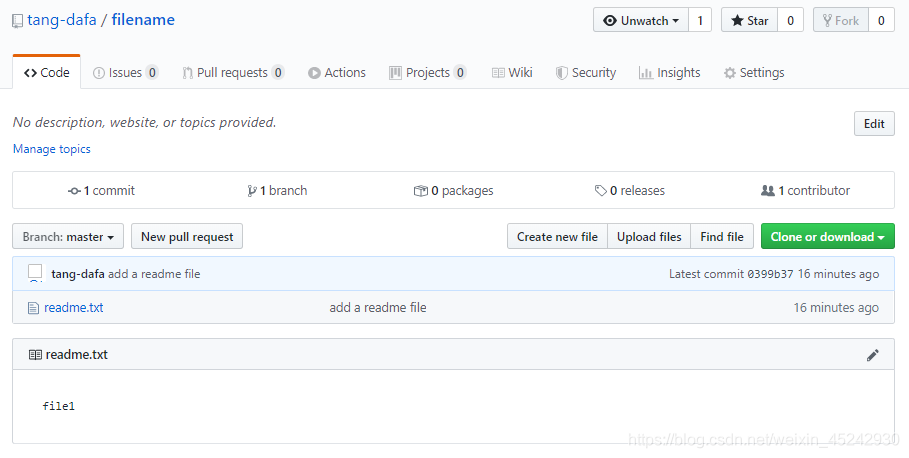
Task: Click Upload files button
Action: coord(649,237)
